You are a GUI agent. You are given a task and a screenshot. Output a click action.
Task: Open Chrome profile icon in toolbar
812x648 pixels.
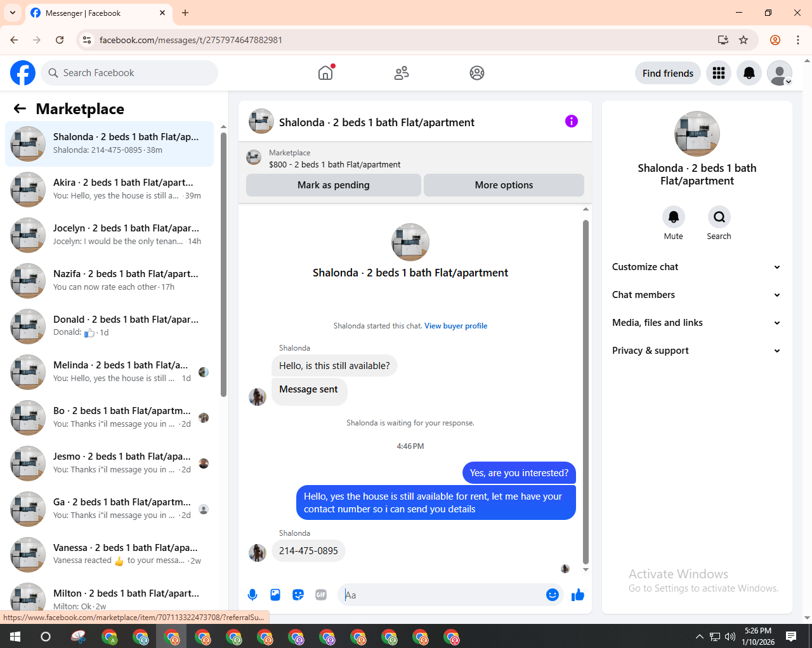pos(775,40)
